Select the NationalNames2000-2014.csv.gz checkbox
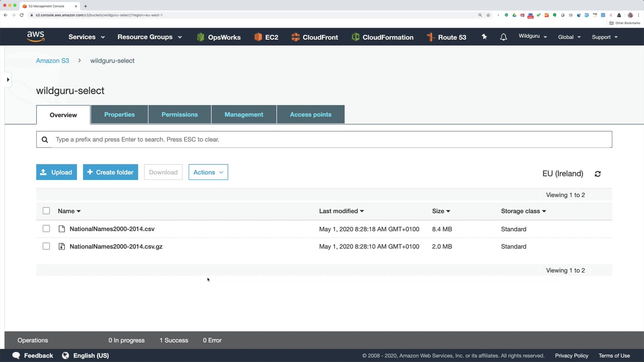 [x=46, y=246]
